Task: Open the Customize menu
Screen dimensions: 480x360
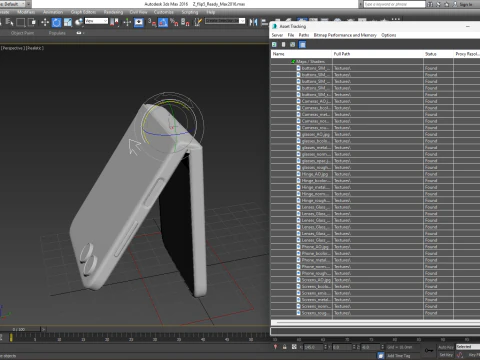Action: pos(164,12)
